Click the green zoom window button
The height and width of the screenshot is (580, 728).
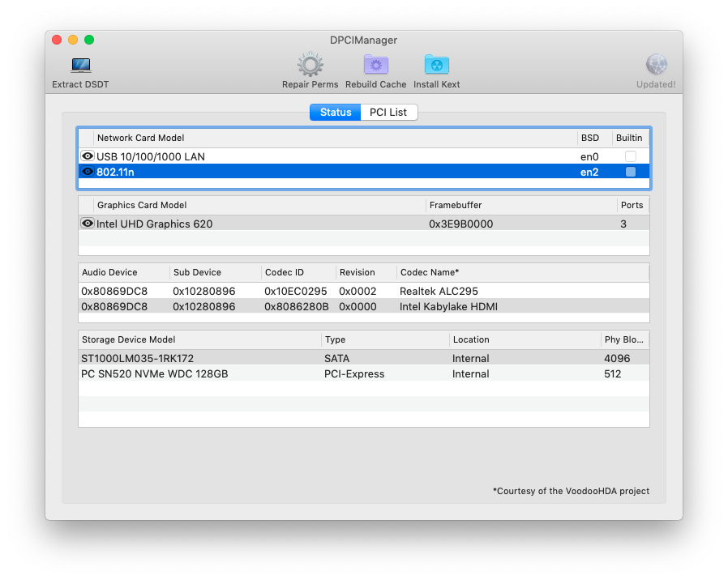click(89, 40)
